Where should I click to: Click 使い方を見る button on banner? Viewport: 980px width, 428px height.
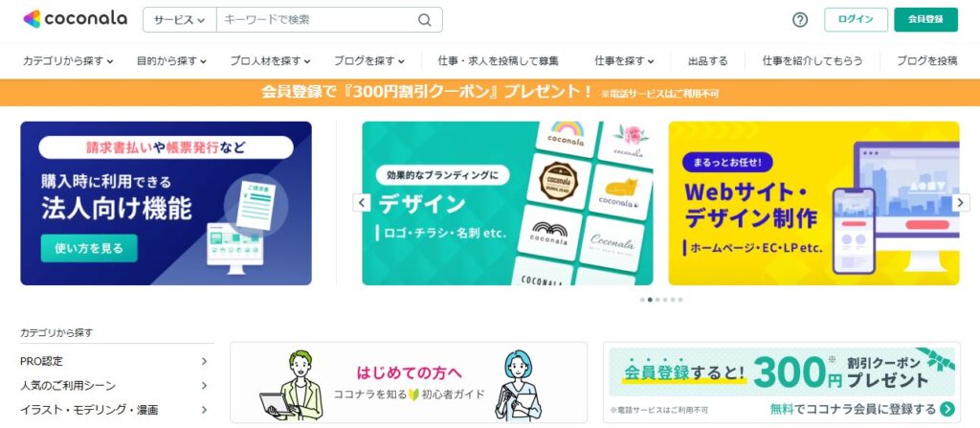pos(89,248)
